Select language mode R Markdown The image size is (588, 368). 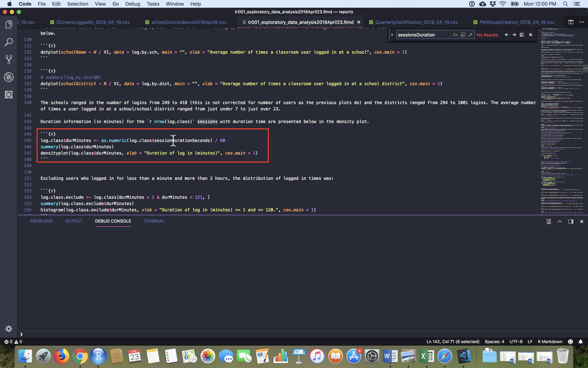[550, 342]
